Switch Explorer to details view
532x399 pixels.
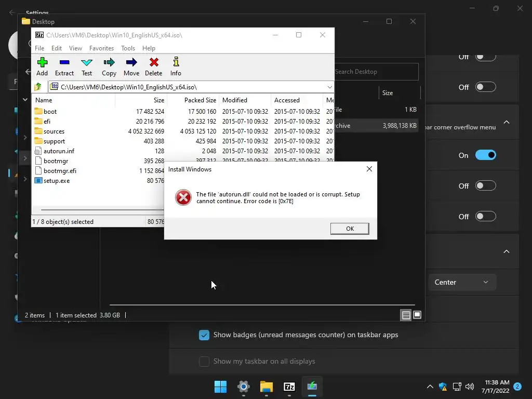pyautogui.click(x=406, y=315)
